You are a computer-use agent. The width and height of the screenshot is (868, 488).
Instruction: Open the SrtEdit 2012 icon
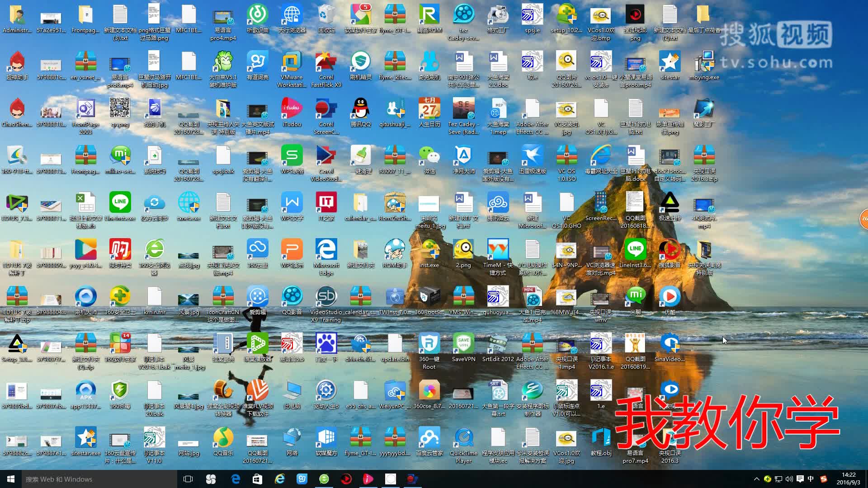(498, 347)
